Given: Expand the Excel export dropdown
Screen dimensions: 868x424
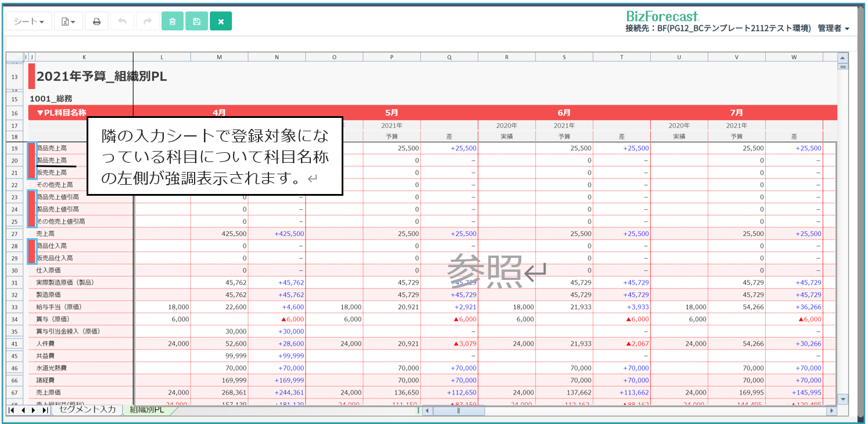Looking at the screenshot, I should tap(69, 21).
